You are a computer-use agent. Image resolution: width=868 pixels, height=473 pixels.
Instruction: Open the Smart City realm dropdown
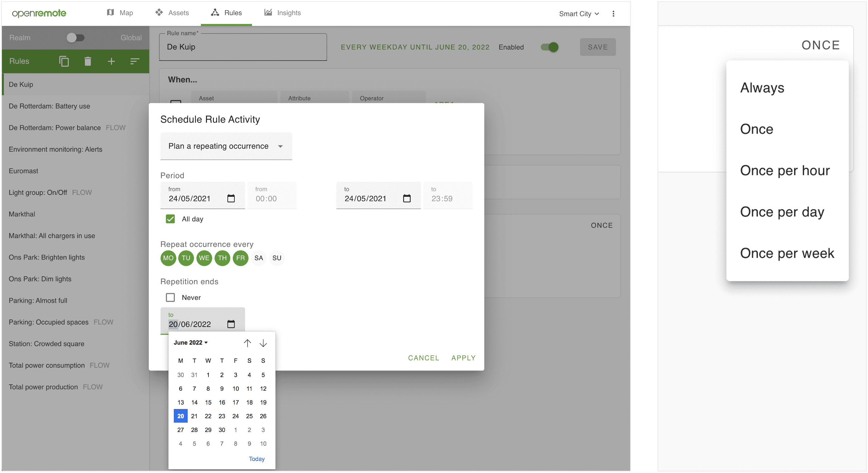[579, 14]
